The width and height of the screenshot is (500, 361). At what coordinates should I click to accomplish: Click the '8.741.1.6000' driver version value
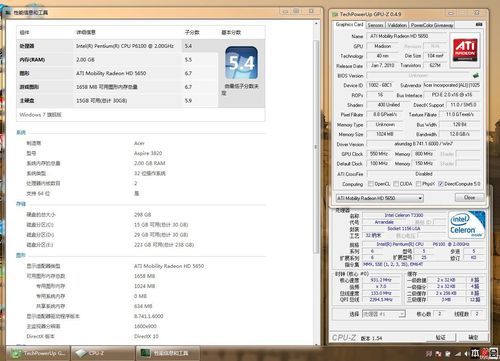149,316
